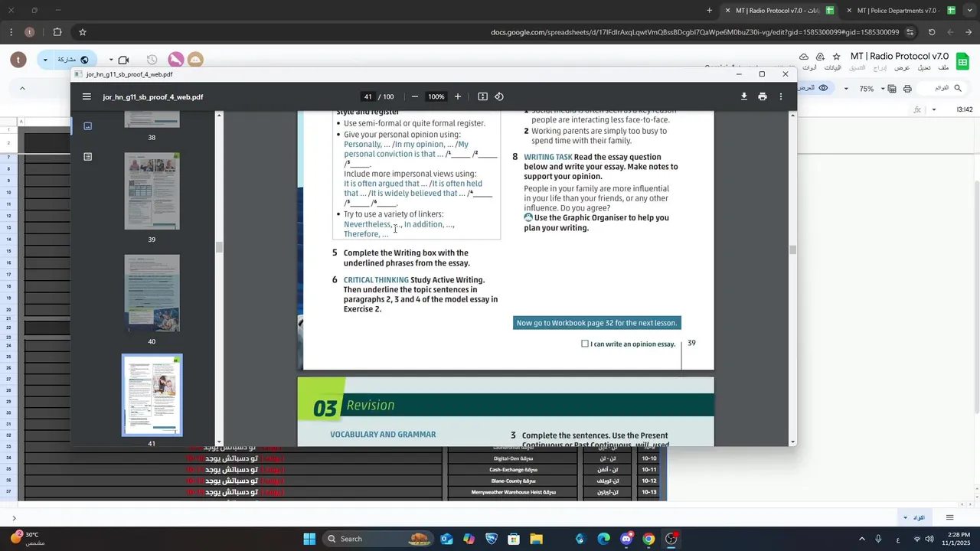Download the PDF file
Screen dimensions: 980x551
click(x=743, y=96)
